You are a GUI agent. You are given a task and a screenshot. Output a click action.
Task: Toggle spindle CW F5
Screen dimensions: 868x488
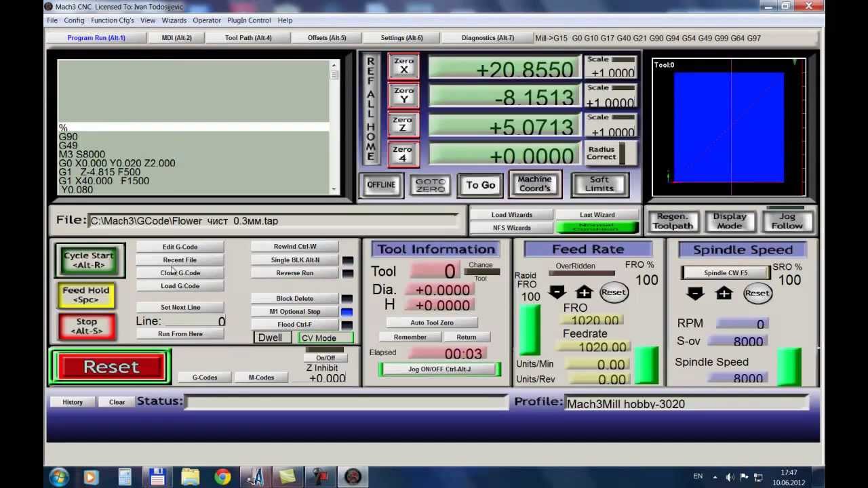[x=726, y=272]
